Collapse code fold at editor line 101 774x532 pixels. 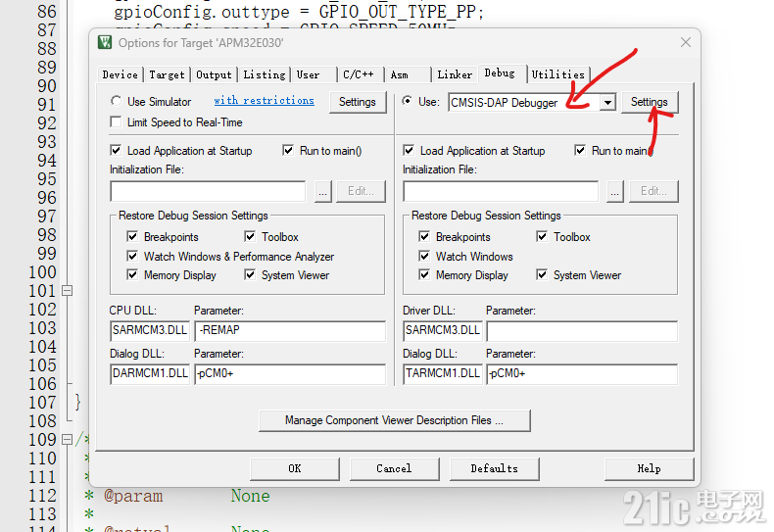coord(68,291)
